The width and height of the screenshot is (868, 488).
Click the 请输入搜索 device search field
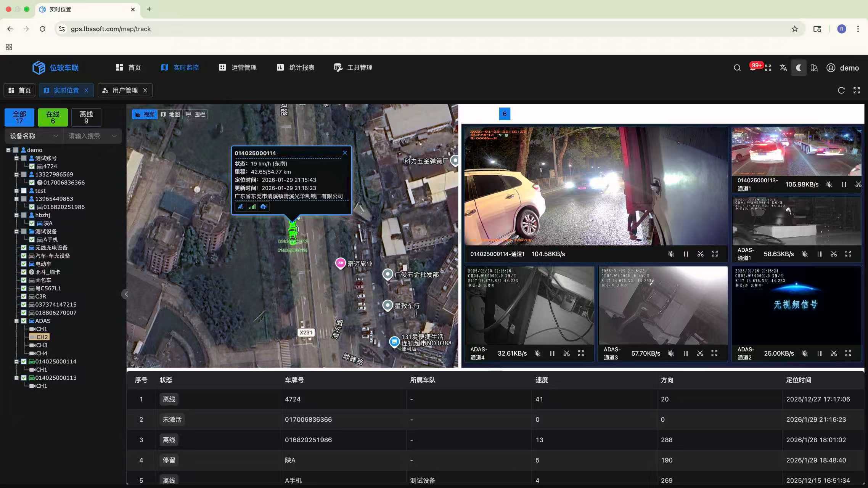[x=88, y=136]
